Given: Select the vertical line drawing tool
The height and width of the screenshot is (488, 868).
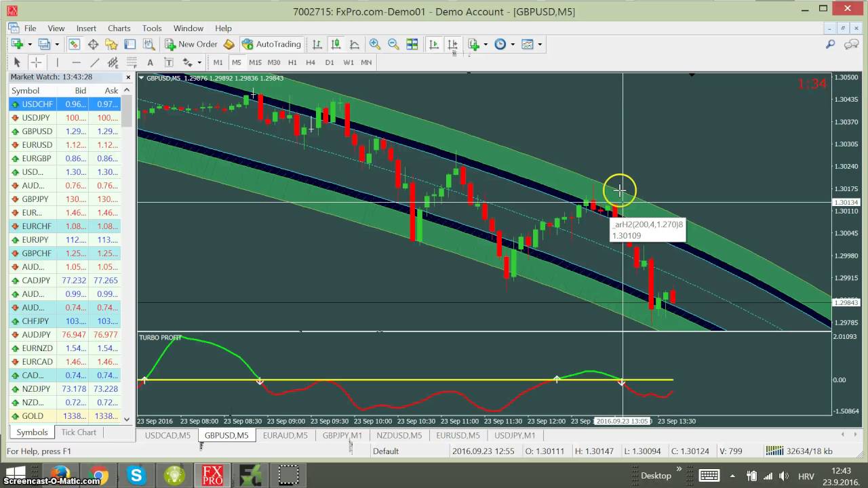Looking at the screenshot, I should 58,62.
